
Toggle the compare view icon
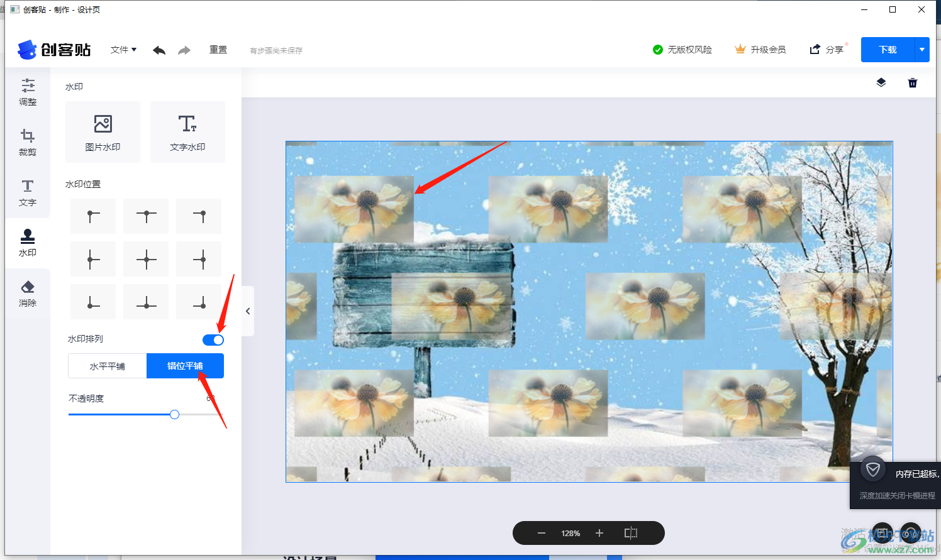[631, 533]
